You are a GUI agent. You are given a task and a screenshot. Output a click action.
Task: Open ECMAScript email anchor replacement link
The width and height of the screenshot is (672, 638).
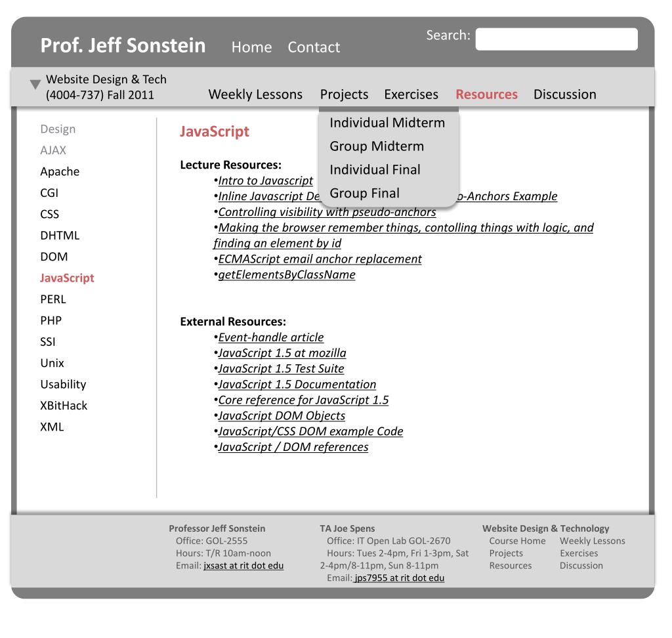(320, 259)
